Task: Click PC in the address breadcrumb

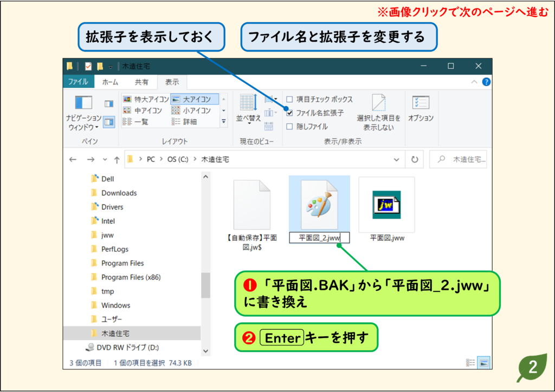Action: (x=151, y=159)
